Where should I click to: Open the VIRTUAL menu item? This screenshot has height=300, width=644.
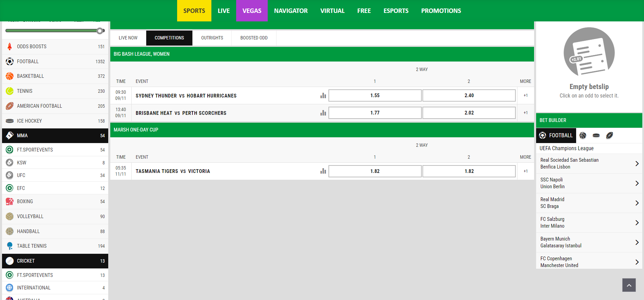(x=333, y=11)
